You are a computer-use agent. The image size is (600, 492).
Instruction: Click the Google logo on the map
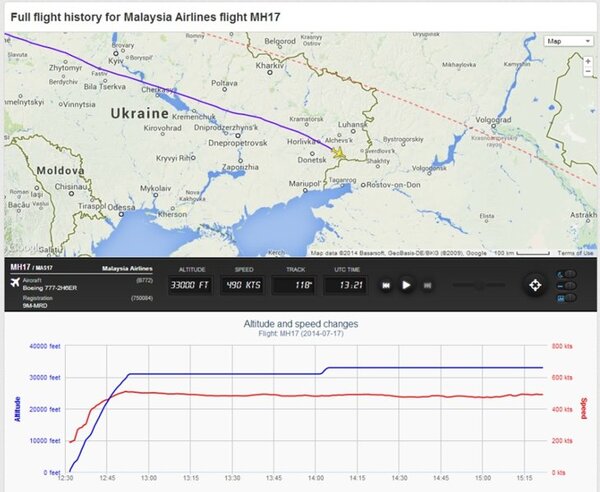coord(22,248)
